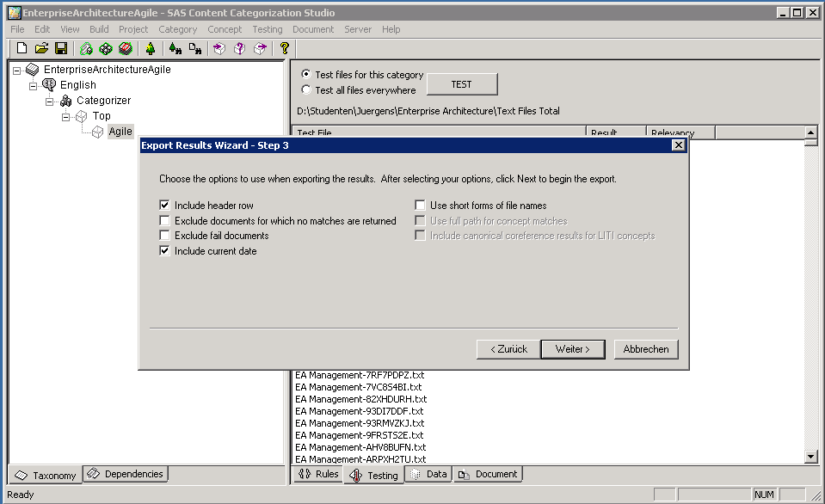Click the Categorizer cubes icon in tree
The height and width of the screenshot is (504, 825).
pyautogui.click(x=65, y=101)
